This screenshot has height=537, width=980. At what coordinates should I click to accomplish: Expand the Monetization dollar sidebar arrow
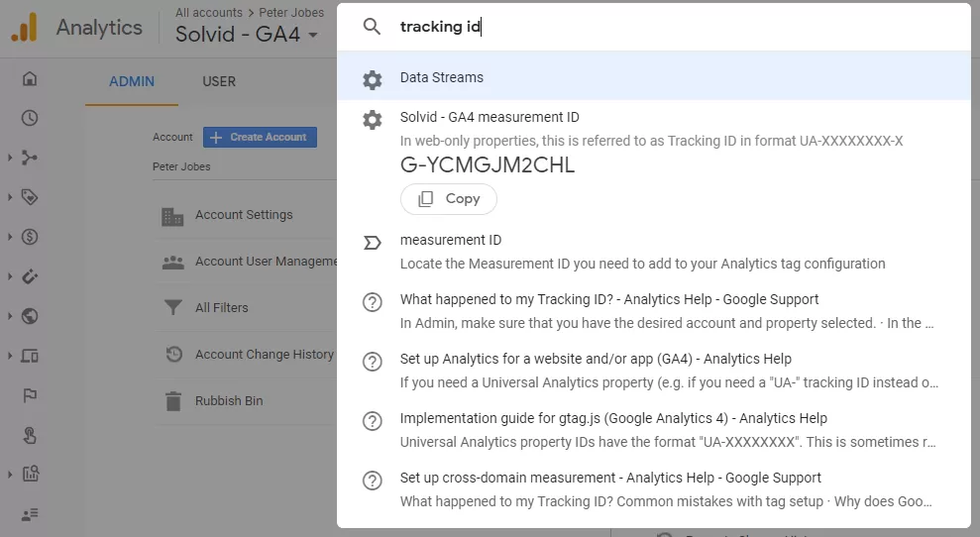[9, 237]
